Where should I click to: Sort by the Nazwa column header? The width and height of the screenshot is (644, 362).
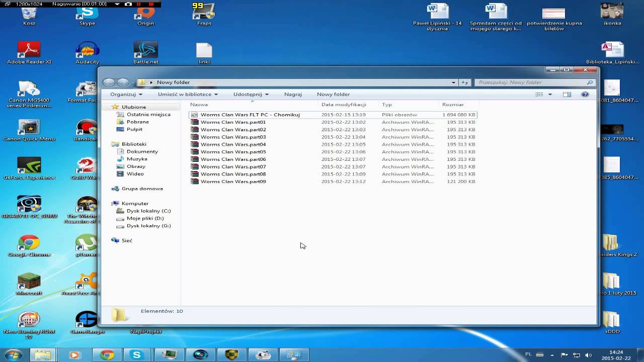coord(254,105)
